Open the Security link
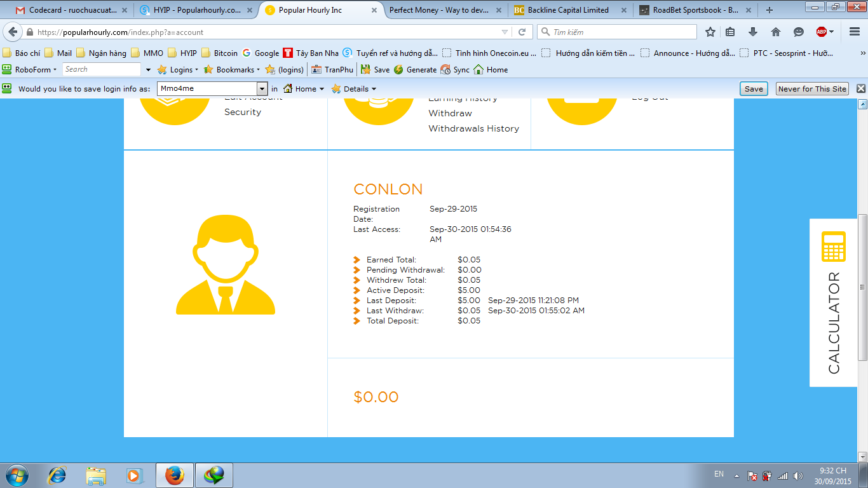Viewport: 868px width, 488px height. (x=243, y=112)
